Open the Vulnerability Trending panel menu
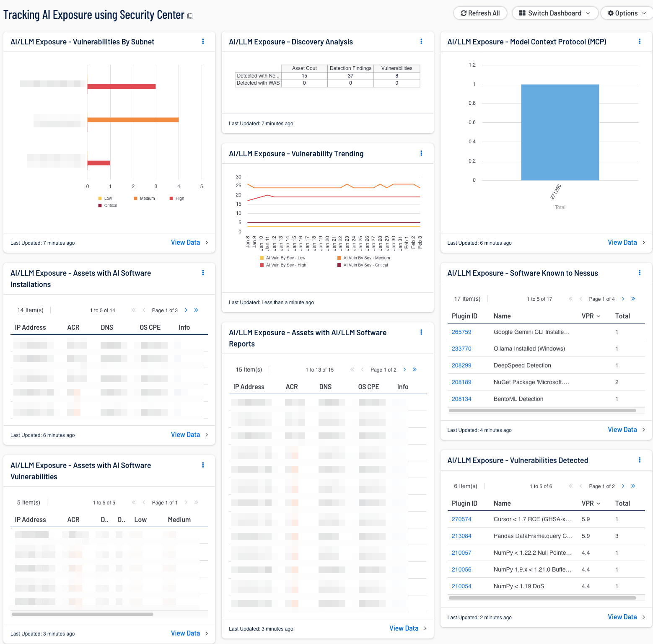The image size is (653, 644). [x=421, y=153]
